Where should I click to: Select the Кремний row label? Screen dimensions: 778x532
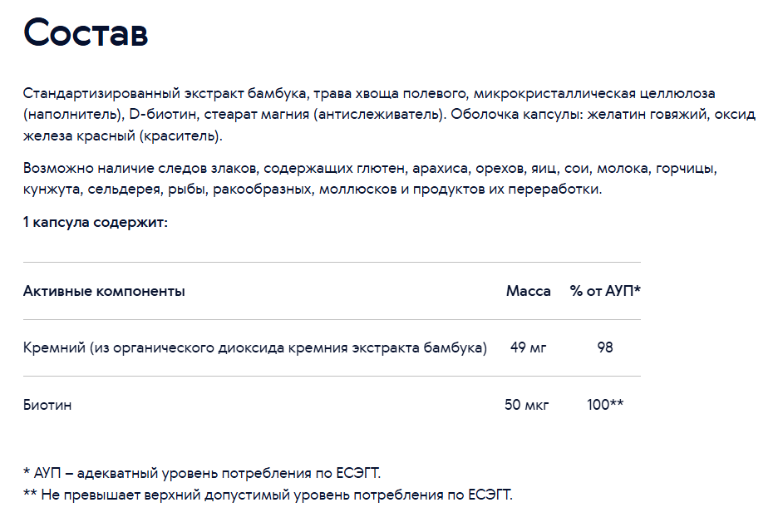pyautogui.click(x=255, y=347)
